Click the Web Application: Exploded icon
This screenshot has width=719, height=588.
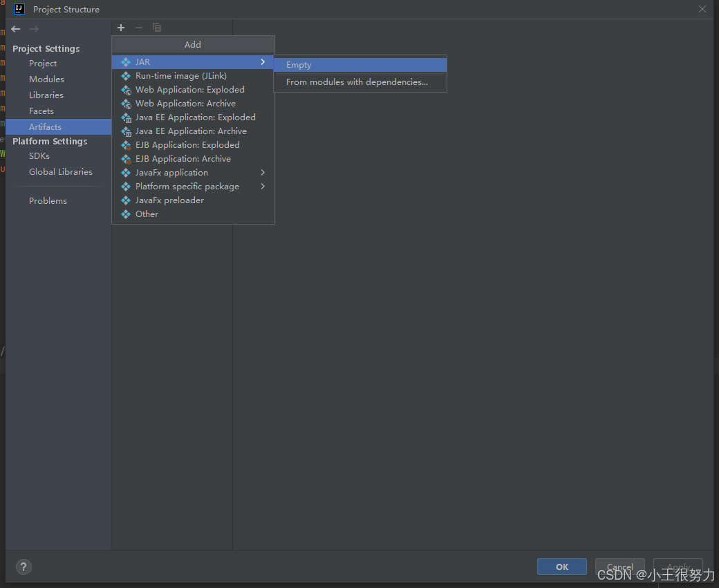[x=126, y=91]
